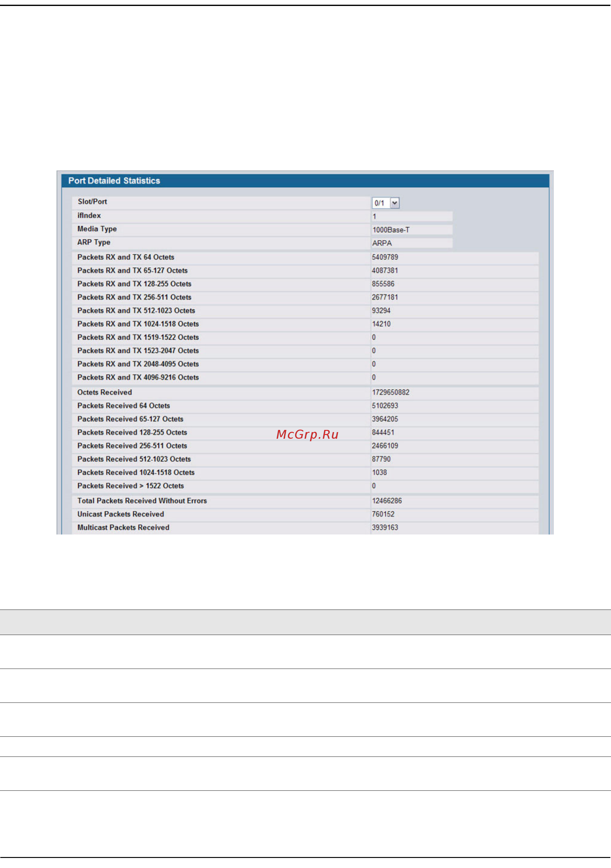The image size is (611, 868).
Task: Click Packets RX and TX 1523-2047 Octets label
Action: click(138, 350)
